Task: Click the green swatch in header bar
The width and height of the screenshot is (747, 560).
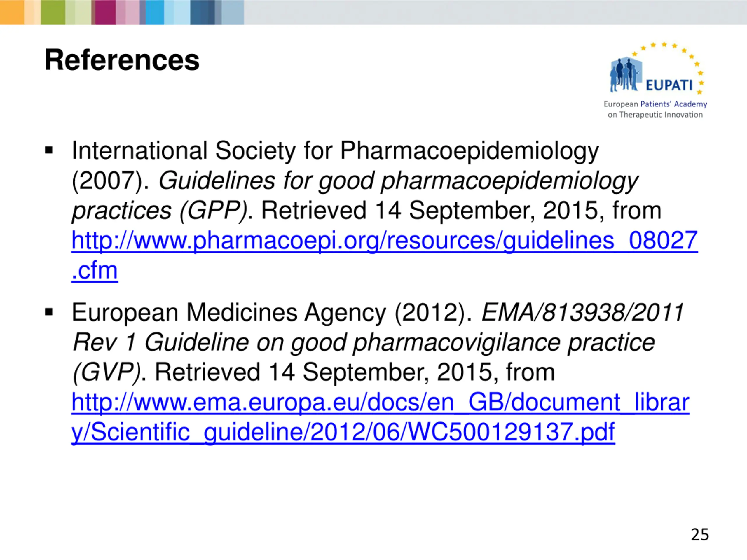Action: 53,12
